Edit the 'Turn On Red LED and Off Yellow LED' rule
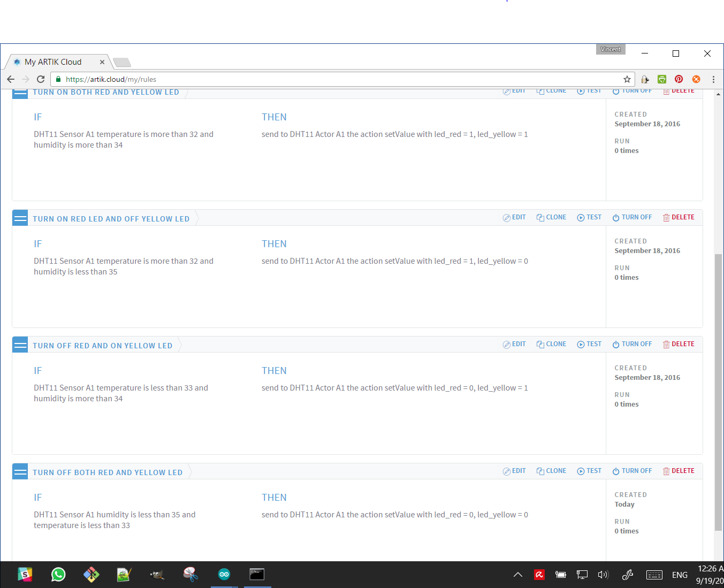Viewport: 724px width, 588px height. (x=514, y=217)
